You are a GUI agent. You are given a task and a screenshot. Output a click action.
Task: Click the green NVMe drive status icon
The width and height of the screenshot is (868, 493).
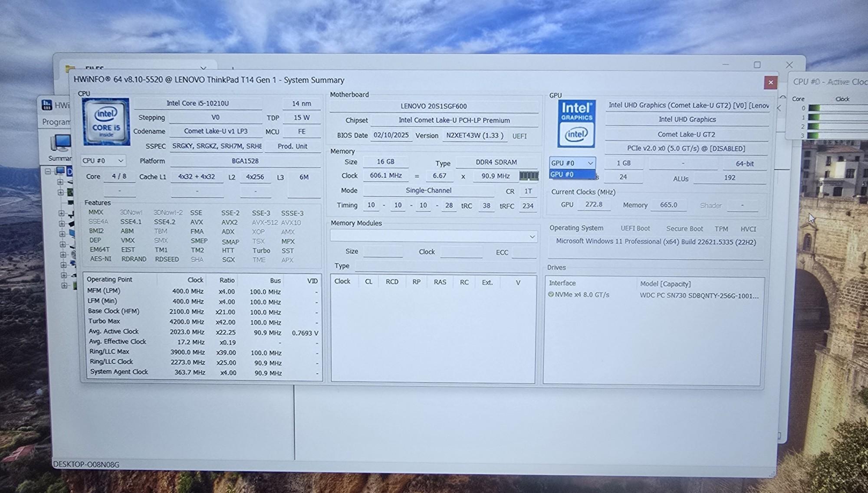[x=551, y=294]
